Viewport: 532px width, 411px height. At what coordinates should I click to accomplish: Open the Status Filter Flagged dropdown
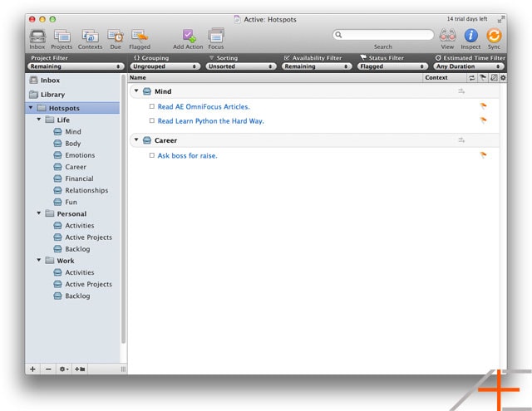392,66
